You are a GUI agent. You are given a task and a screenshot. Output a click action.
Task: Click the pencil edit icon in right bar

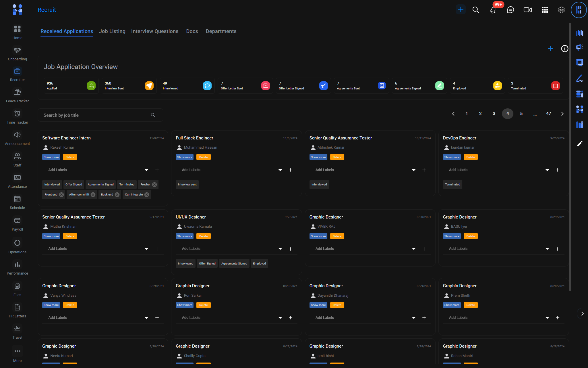tap(580, 144)
